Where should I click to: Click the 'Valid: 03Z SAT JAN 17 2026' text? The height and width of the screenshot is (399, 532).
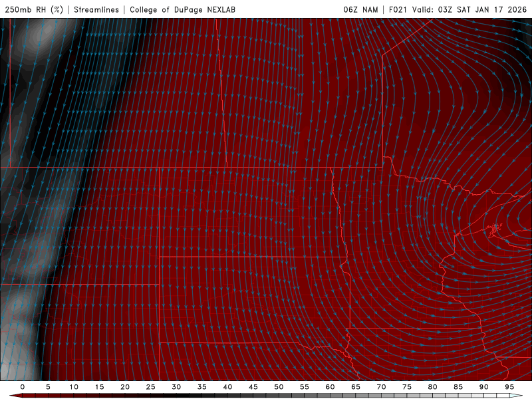tap(469, 9)
